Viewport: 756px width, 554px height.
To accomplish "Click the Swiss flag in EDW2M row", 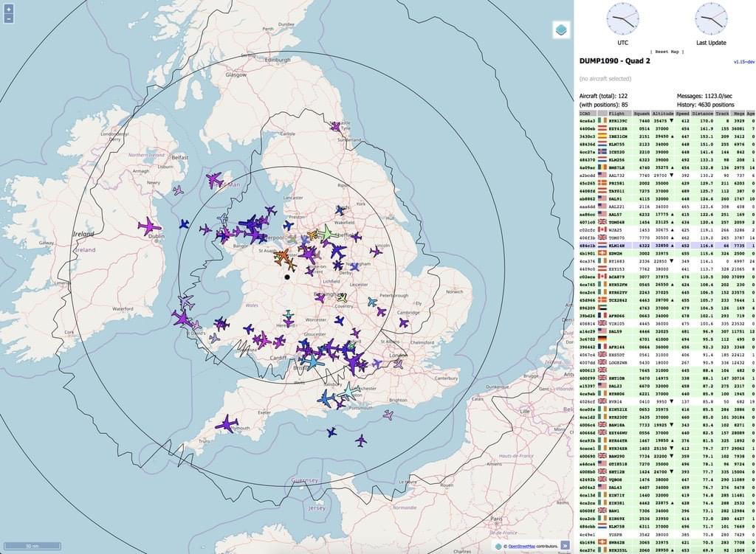I will coord(602,253).
